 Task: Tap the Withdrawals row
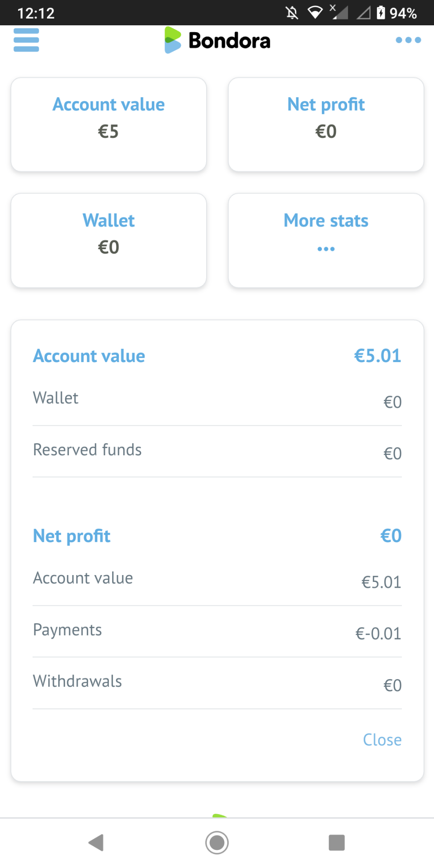point(217,682)
